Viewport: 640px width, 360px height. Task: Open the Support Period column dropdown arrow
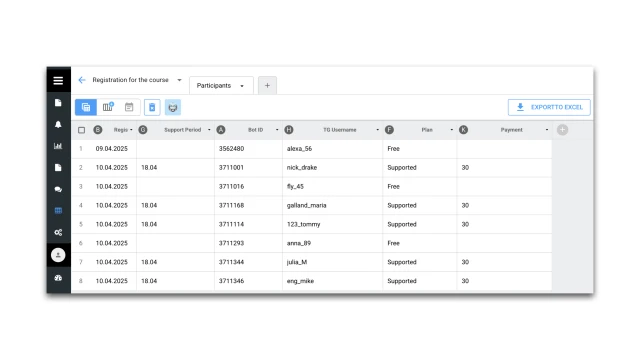(x=209, y=130)
